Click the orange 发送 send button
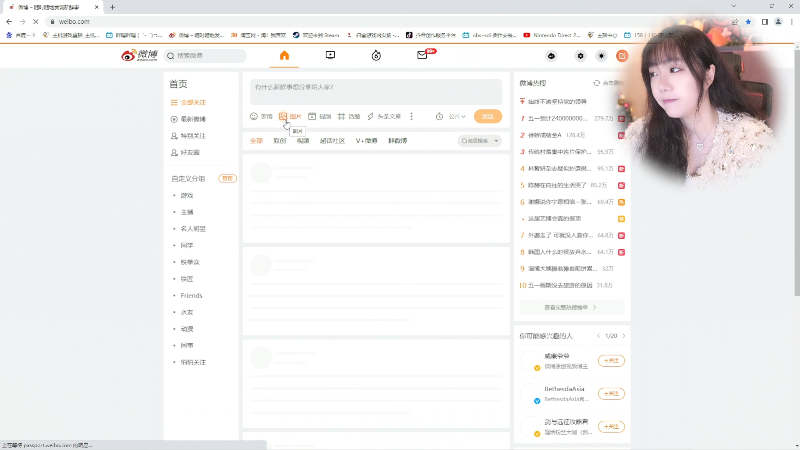 488,116
